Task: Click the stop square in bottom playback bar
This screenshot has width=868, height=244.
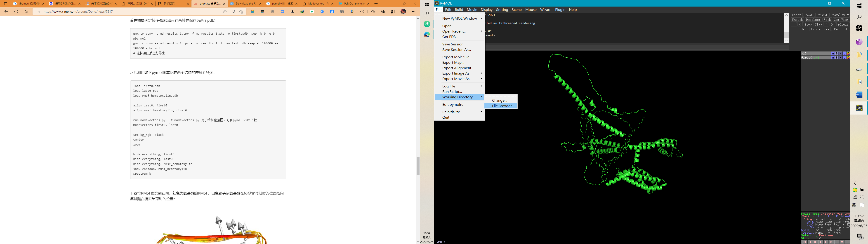Action: click(x=815, y=242)
